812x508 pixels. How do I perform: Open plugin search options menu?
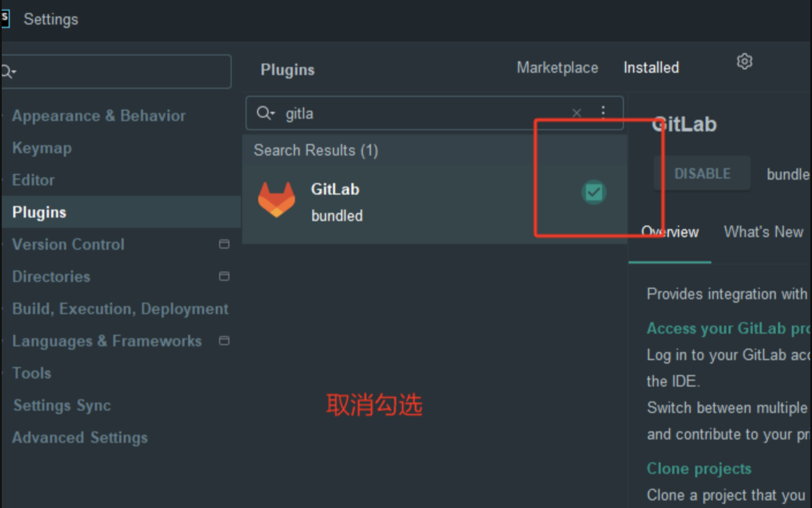tap(603, 112)
